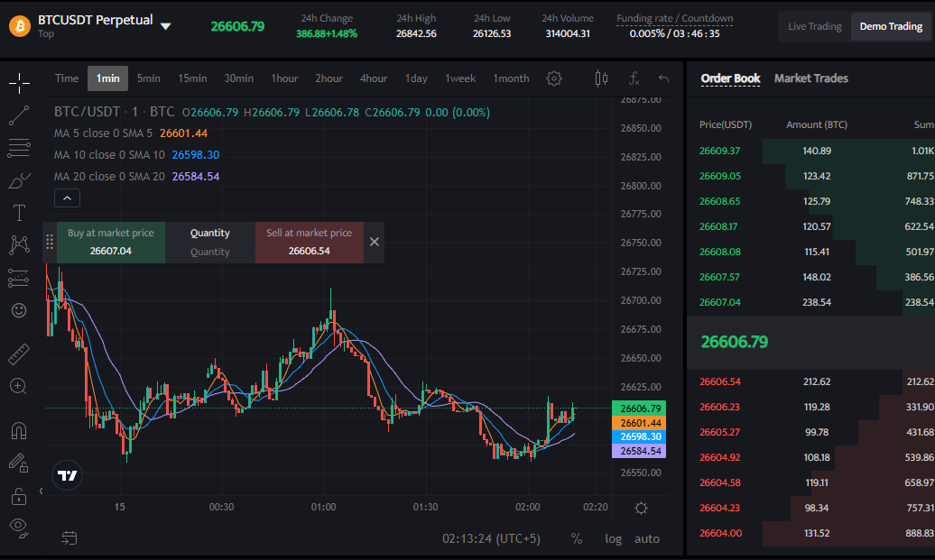The width and height of the screenshot is (935, 560).
Task: Select the crosshair cursor tool
Action: (19, 83)
